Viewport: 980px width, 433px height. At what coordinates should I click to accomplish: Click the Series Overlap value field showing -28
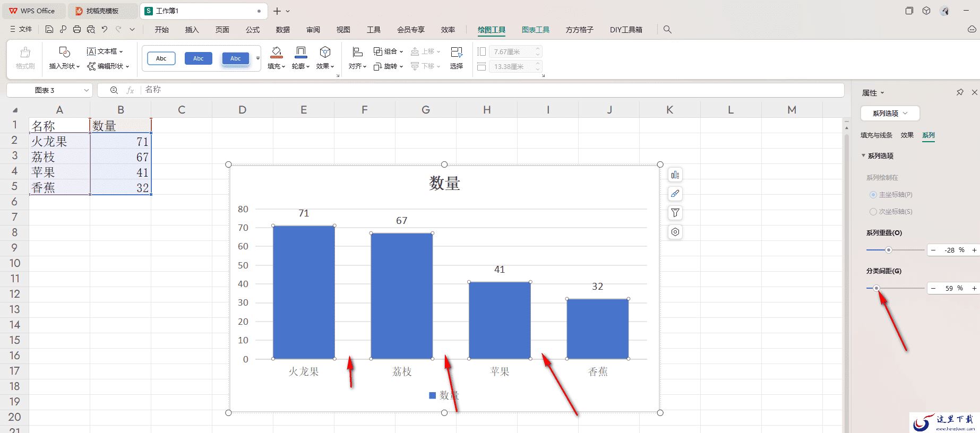[949, 250]
